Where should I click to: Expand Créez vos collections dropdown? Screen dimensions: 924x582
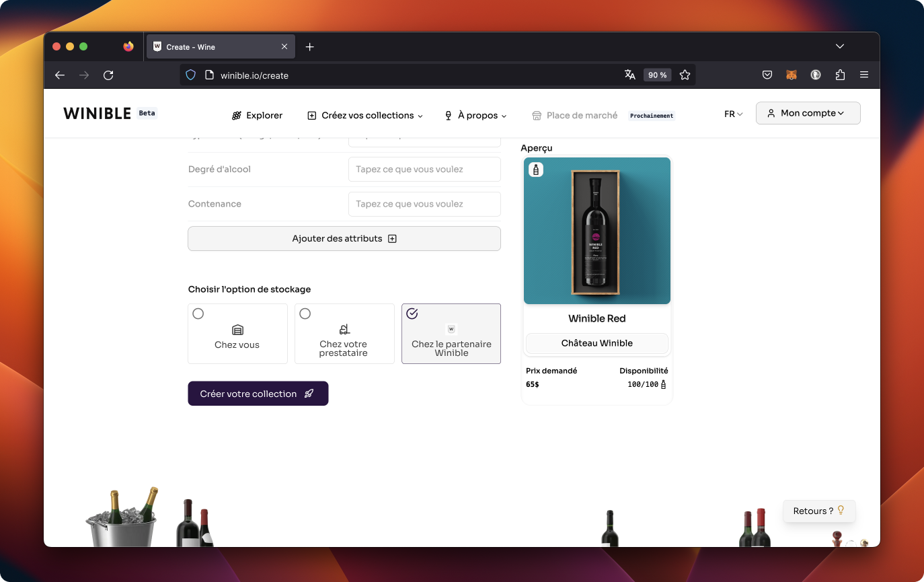click(x=365, y=115)
